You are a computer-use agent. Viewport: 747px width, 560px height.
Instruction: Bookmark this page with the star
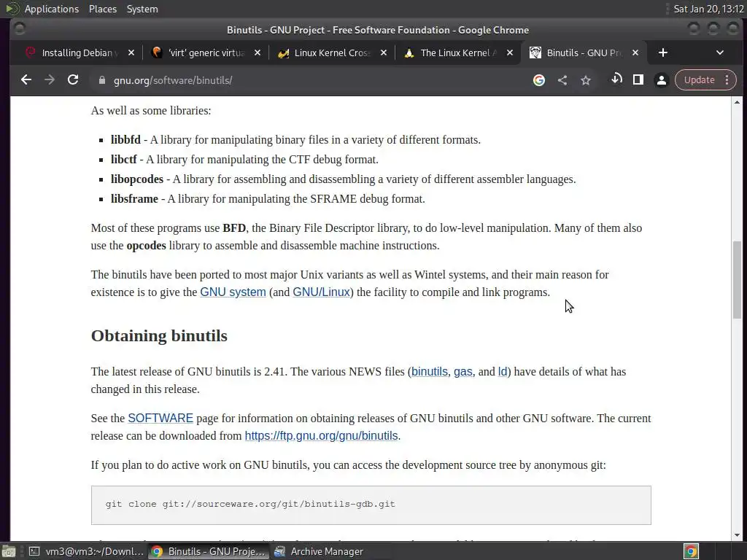[586, 80]
